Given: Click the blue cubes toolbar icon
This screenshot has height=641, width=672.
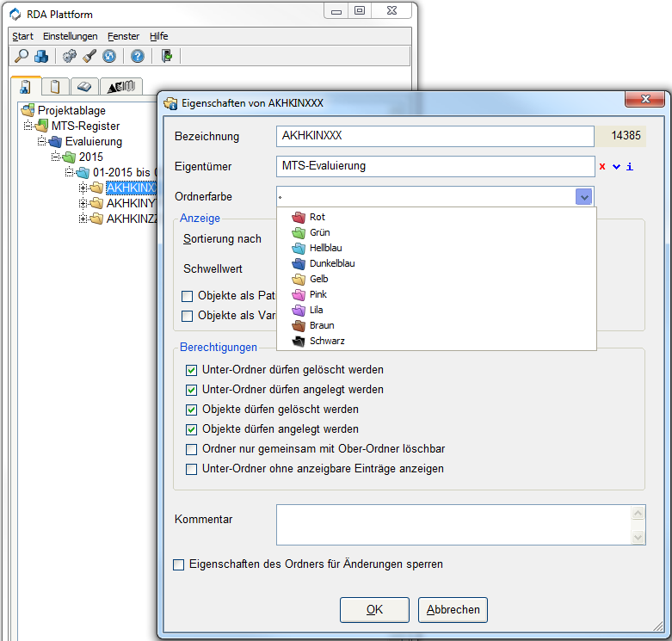Looking at the screenshot, I should pos(41,56).
